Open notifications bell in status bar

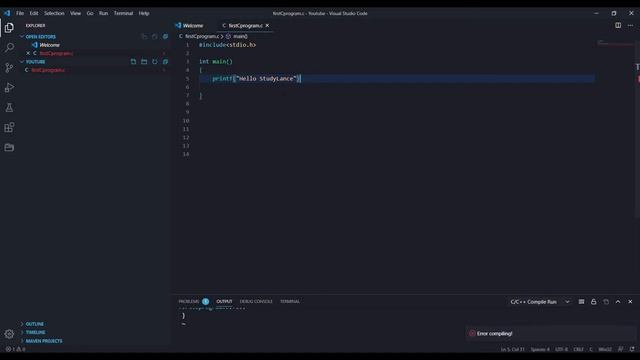click(x=632, y=349)
